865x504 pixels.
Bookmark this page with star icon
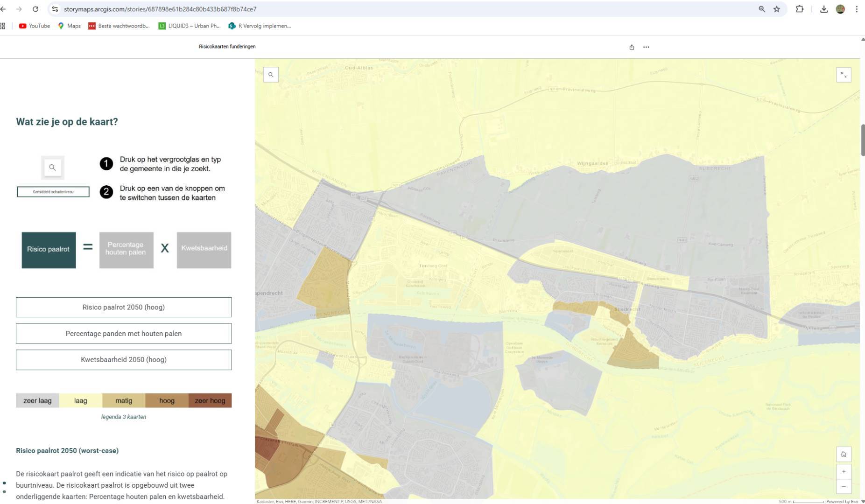[x=777, y=9]
